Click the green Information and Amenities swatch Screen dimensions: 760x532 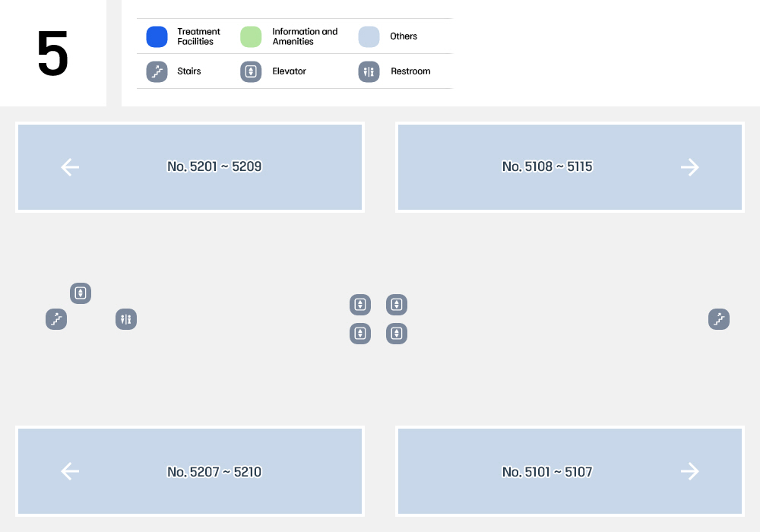(251, 36)
